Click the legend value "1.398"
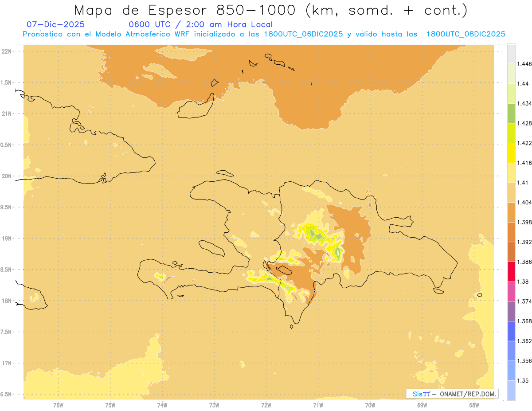This screenshot has width=532, height=411. point(524,222)
